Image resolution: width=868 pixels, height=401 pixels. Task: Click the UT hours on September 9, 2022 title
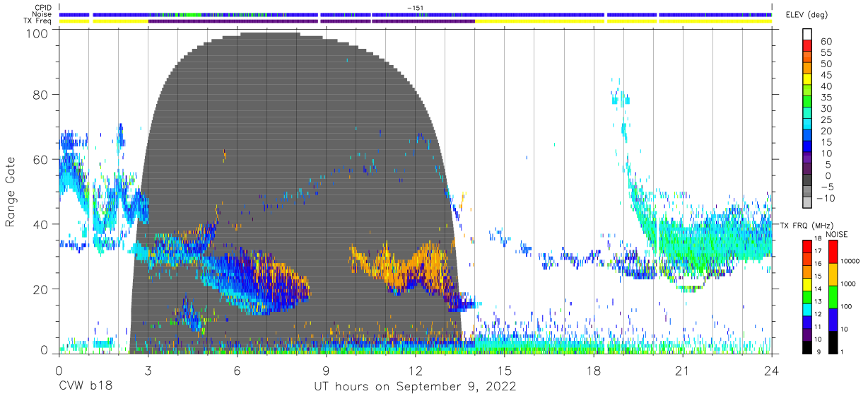point(415,388)
